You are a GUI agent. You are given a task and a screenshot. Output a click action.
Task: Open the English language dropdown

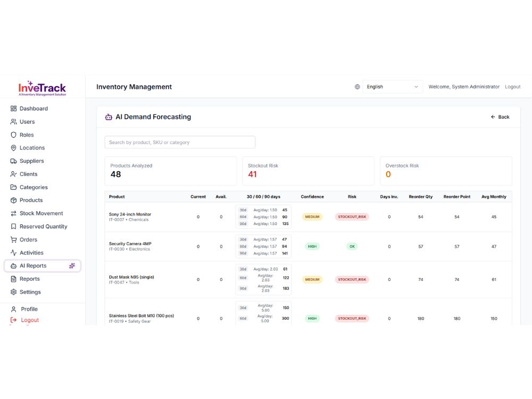point(393,87)
